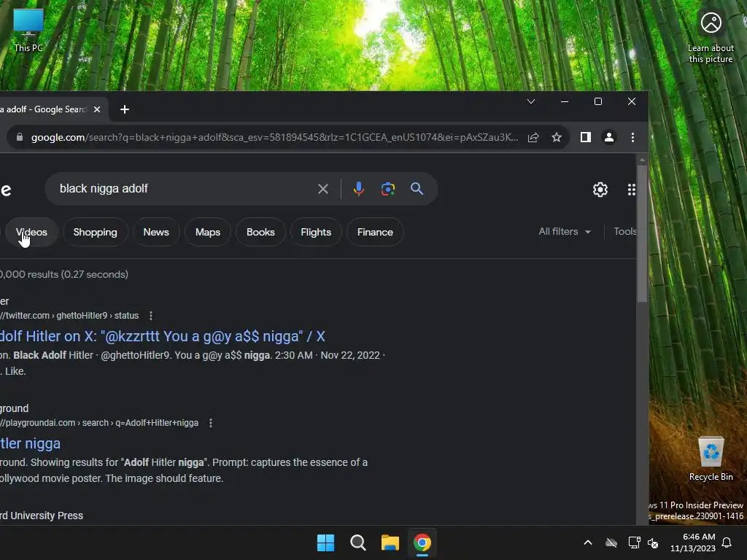Switch to Flights results tab
747x560 pixels.
(316, 233)
